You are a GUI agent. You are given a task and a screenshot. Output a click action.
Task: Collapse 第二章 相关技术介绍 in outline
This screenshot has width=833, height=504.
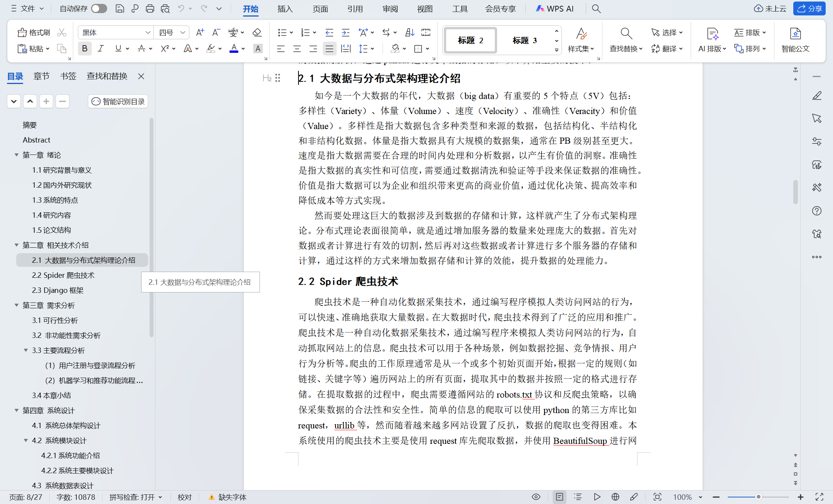click(17, 245)
